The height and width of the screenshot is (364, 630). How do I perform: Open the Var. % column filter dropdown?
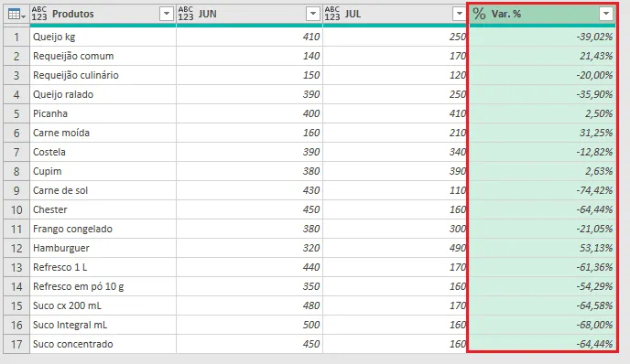605,14
